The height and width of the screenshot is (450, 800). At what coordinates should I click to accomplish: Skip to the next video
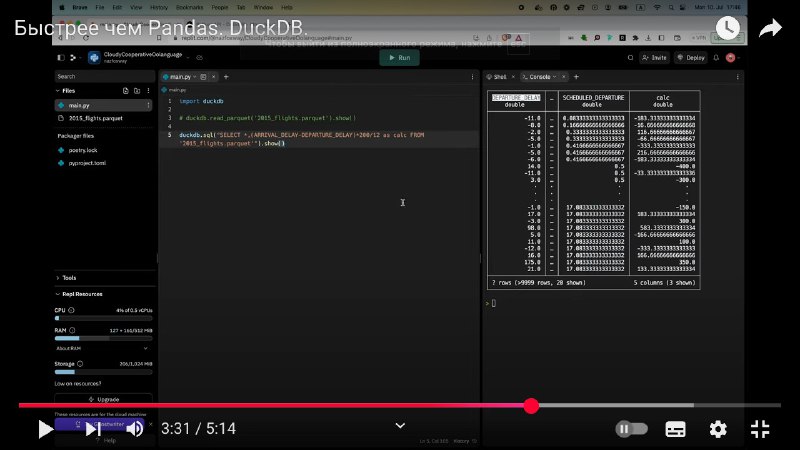92,429
